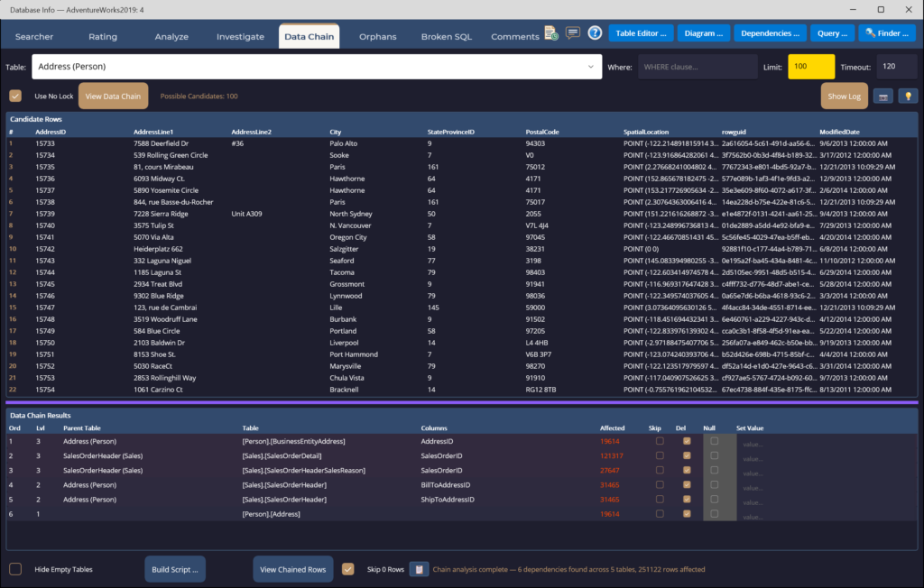The height and width of the screenshot is (588, 924).
Task: Click the clipboard icon beside Skip 0 Rows
Action: pos(419,569)
